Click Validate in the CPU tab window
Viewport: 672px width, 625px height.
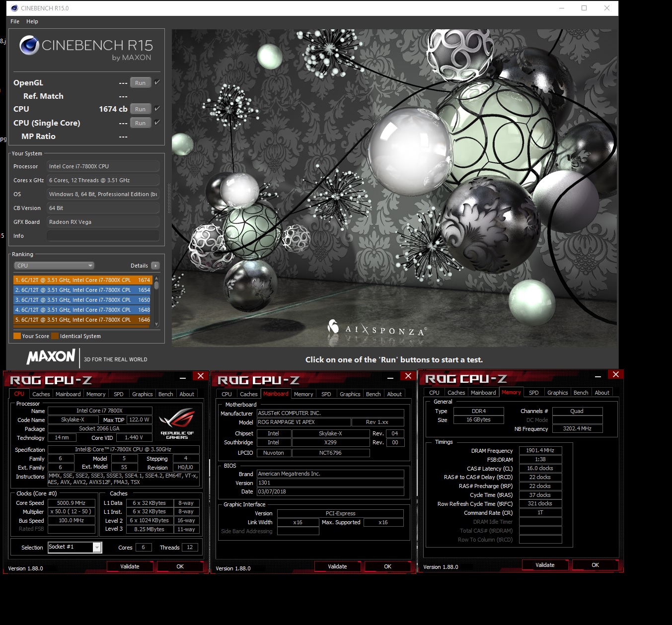(130, 566)
